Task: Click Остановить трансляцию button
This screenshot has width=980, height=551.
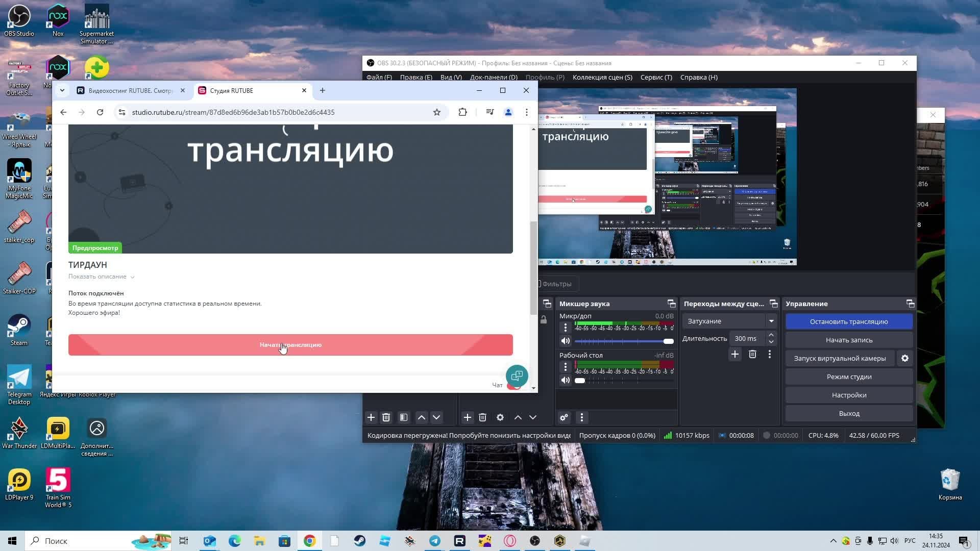Action: click(849, 321)
